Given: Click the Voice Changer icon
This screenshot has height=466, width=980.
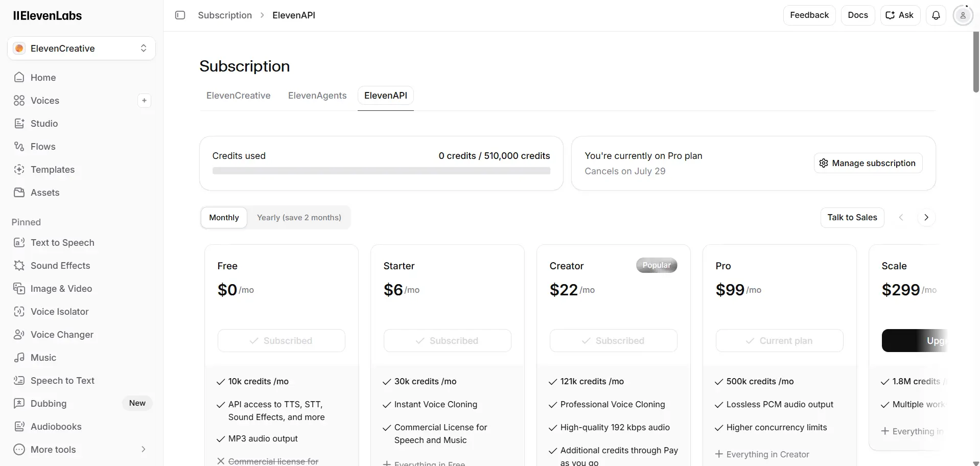Looking at the screenshot, I should click(19, 335).
